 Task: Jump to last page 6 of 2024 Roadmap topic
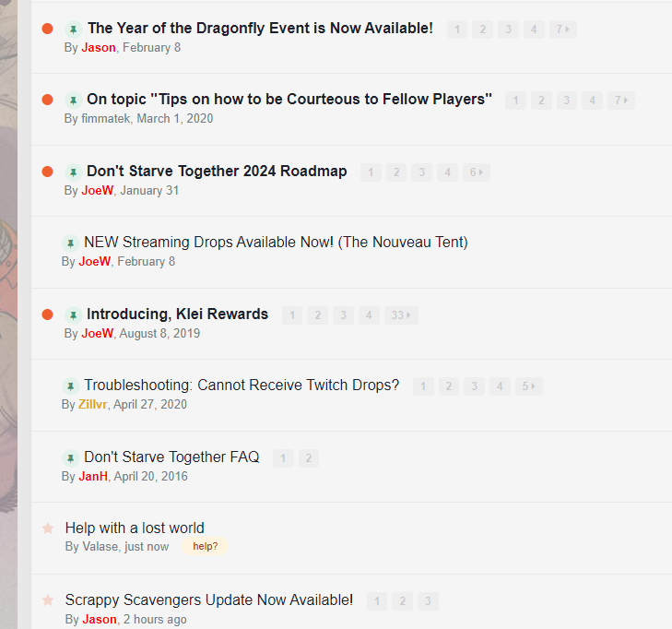tap(476, 172)
